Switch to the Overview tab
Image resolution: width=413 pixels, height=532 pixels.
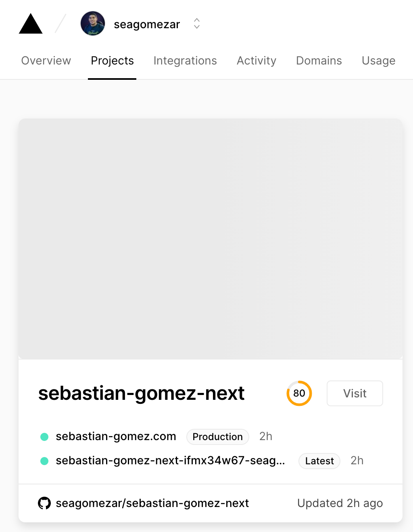46,61
